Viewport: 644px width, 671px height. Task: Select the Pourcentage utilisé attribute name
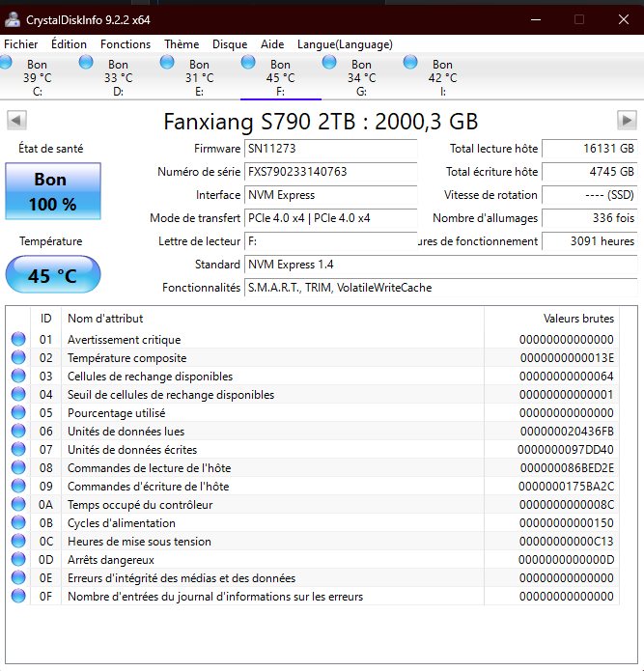pyautogui.click(x=117, y=413)
